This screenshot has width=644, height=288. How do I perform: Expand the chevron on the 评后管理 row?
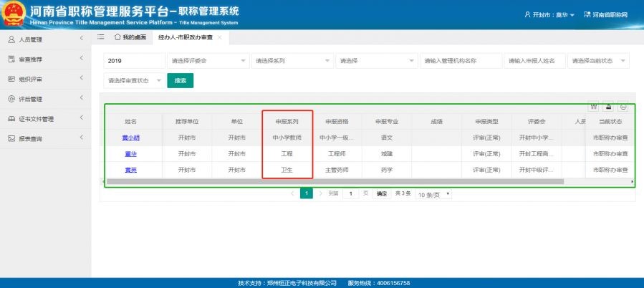82,97
